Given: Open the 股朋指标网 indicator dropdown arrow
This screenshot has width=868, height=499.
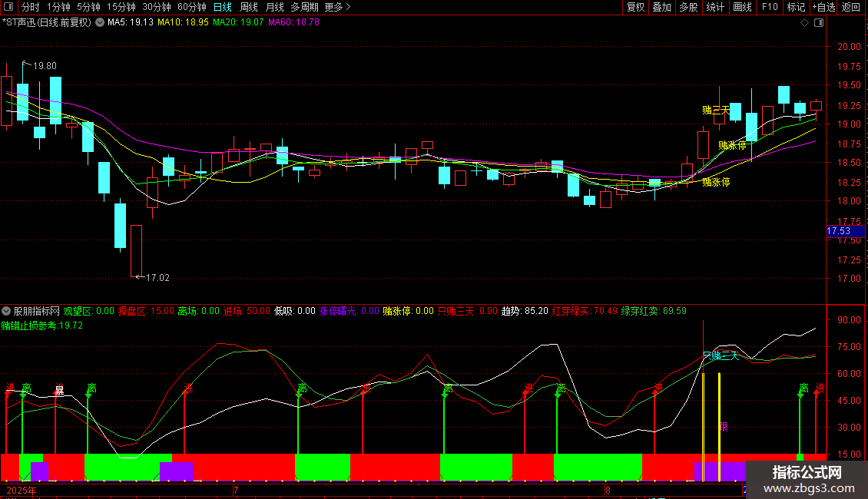Looking at the screenshot, I should [6, 312].
